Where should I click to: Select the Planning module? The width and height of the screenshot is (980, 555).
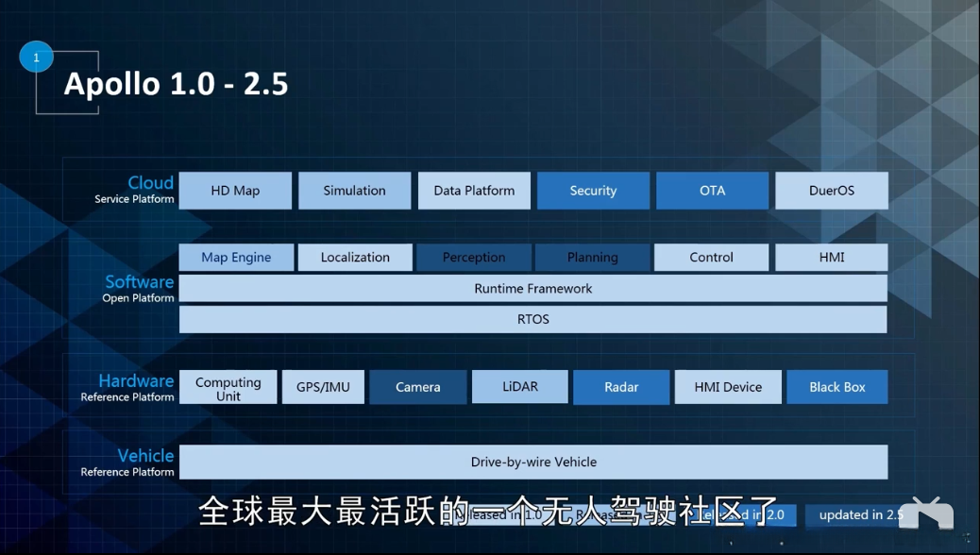pos(593,258)
